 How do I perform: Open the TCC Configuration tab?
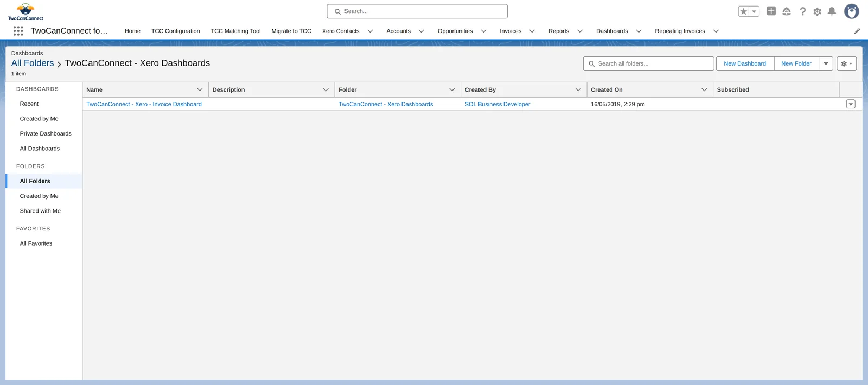click(176, 31)
